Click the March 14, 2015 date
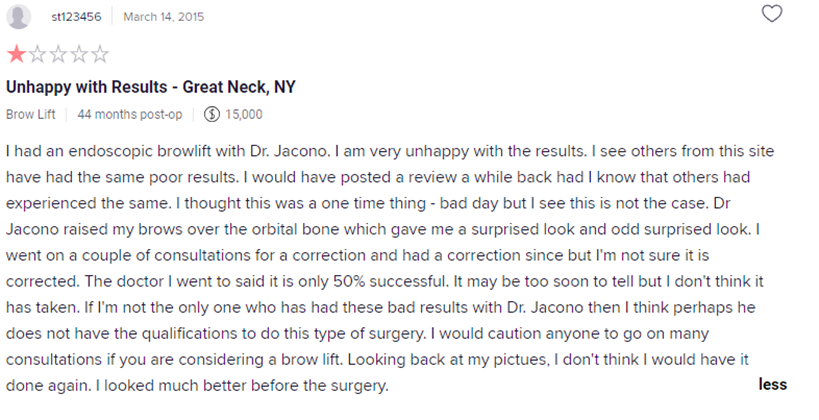 (x=163, y=17)
